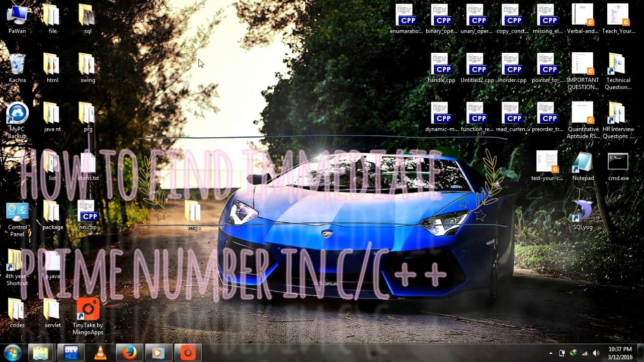
Task: Open the media player taskbar icon
Action: pyautogui.click(x=158, y=353)
